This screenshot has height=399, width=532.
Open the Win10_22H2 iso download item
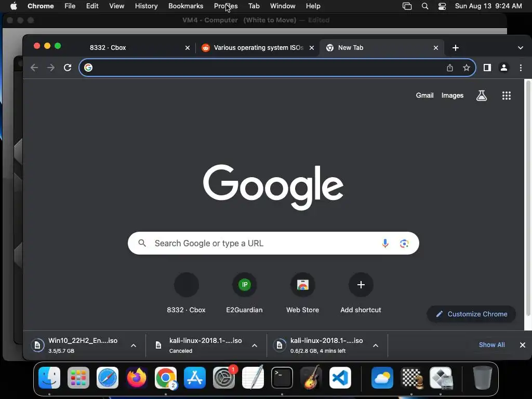(84, 345)
